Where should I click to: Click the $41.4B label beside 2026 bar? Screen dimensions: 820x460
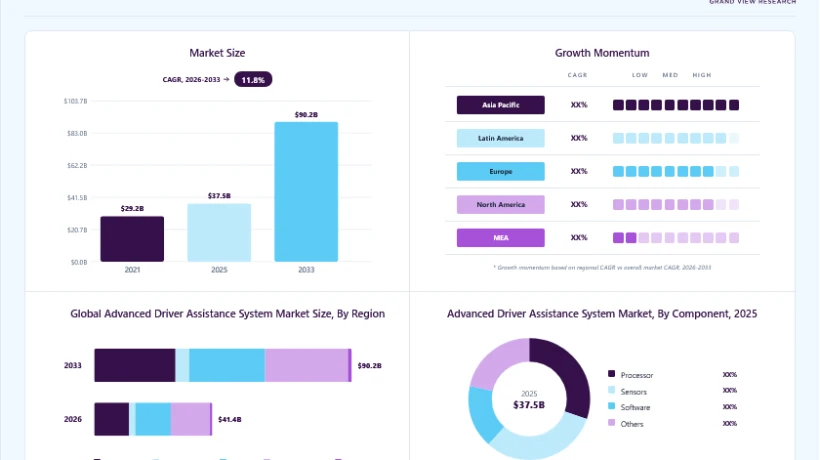[230, 419]
